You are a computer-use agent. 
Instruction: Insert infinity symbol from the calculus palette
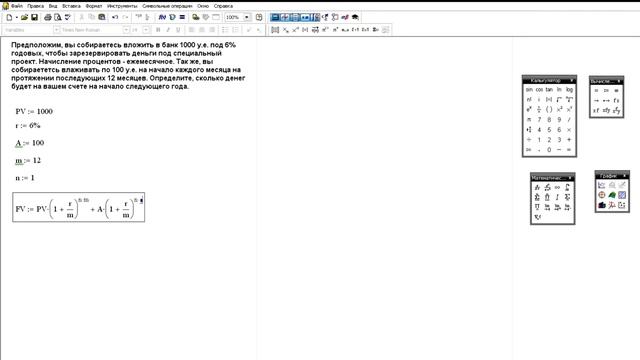(558, 187)
